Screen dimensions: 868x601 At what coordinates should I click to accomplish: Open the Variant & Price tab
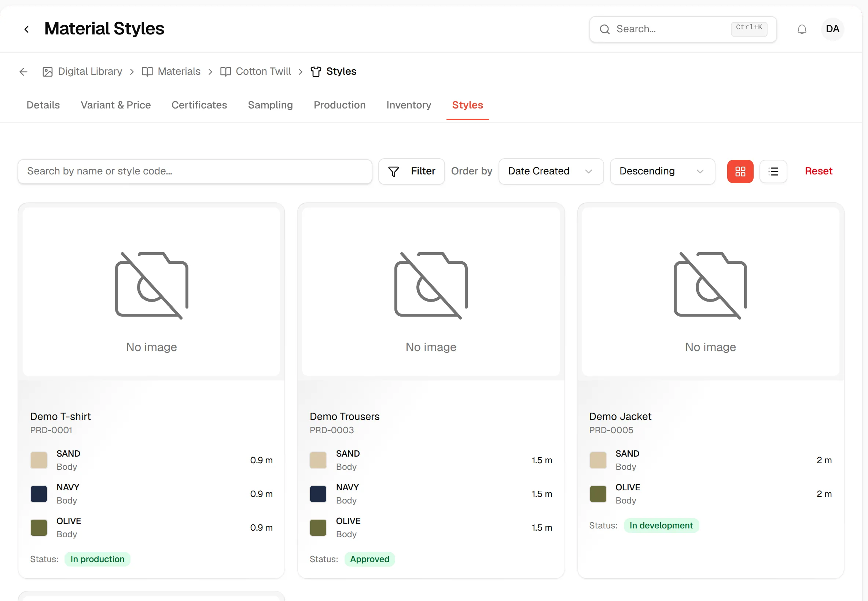115,105
